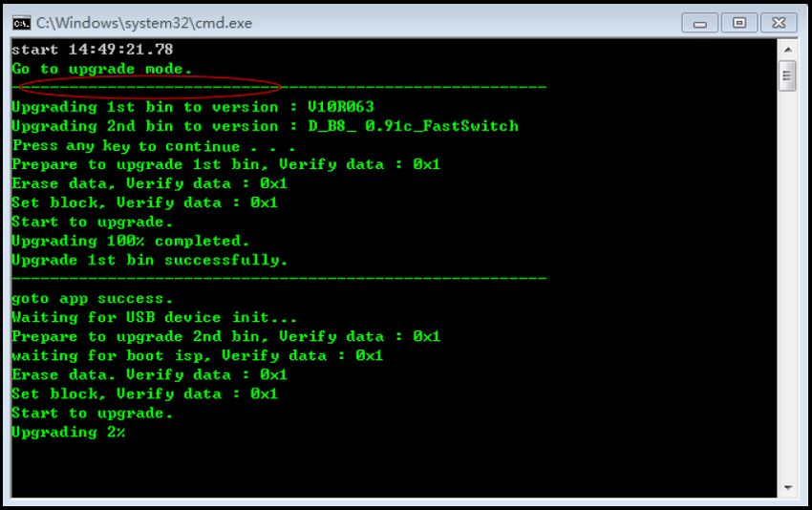
Task: Click 'Upgrade 1st bin successfully.' text
Action: [x=149, y=260]
